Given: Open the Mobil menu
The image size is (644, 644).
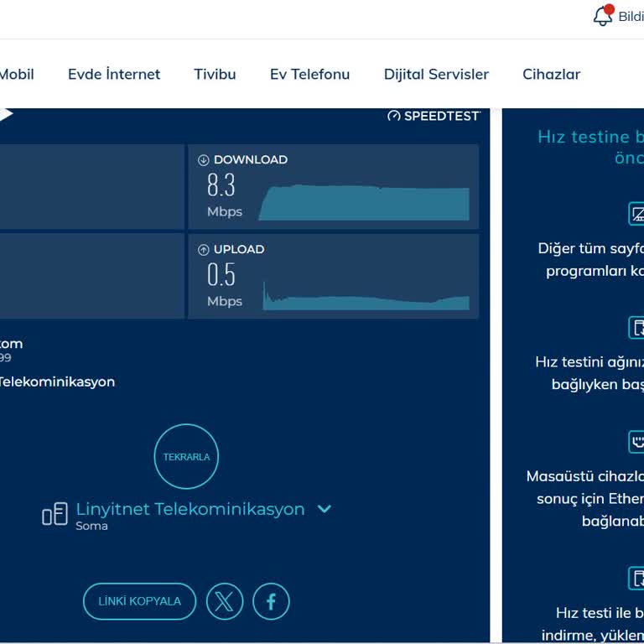Looking at the screenshot, I should pos(17,75).
